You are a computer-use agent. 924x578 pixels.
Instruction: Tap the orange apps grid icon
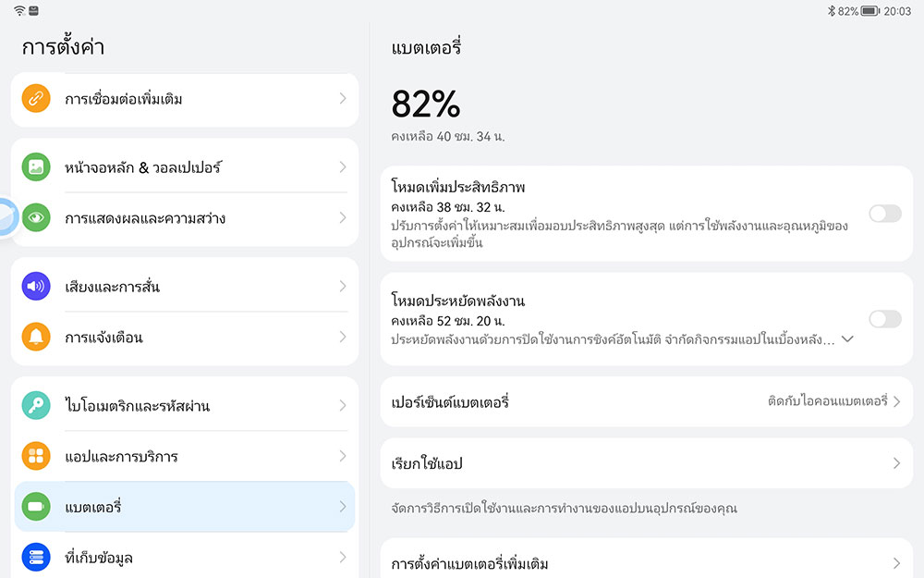point(36,456)
